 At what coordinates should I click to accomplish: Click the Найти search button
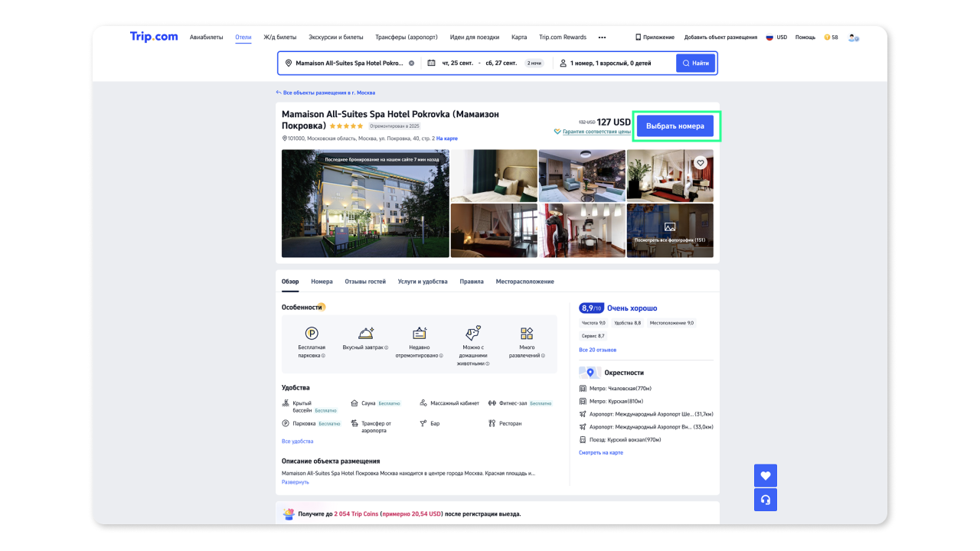(x=695, y=64)
